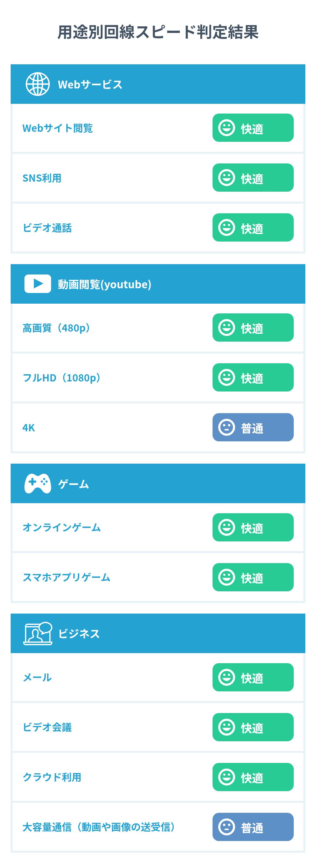The image size is (316, 868).
Task: Click the 快適 badge for SNS利用
Action: point(253,178)
